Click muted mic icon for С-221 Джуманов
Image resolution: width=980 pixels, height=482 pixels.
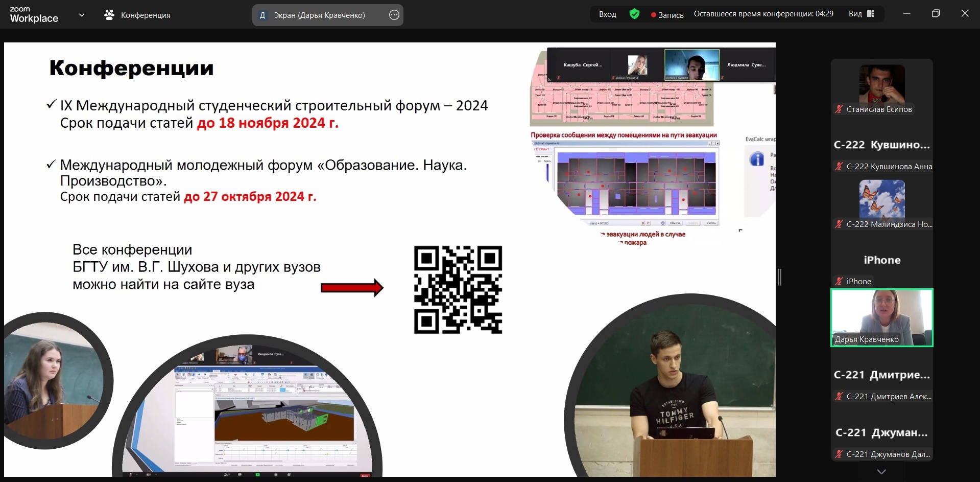pos(839,454)
